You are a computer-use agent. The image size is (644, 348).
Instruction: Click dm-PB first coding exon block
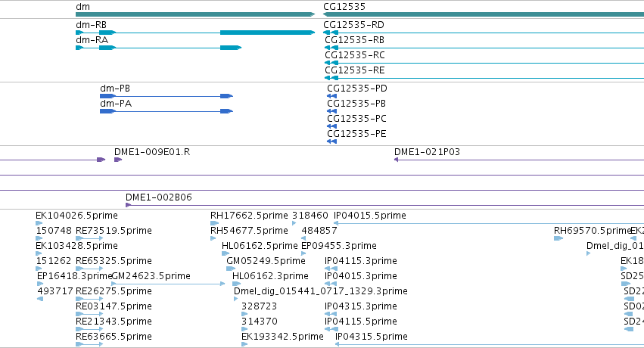point(108,96)
